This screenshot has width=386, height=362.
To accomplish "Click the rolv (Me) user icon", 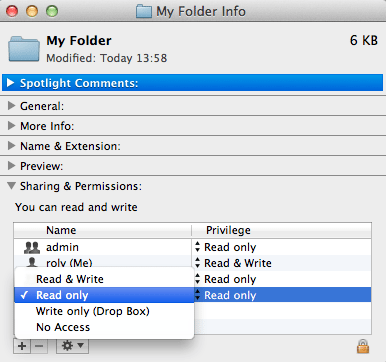I will coord(32,262).
